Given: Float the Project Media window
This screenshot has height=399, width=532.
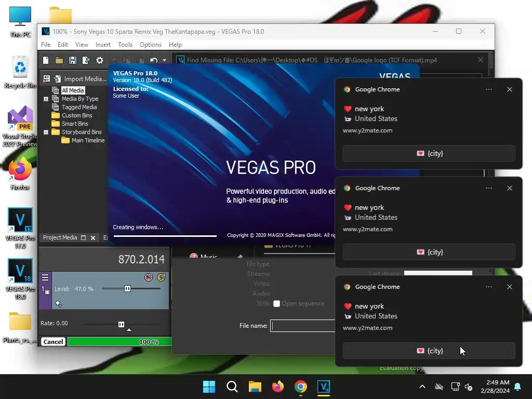Looking at the screenshot, I should point(84,238).
